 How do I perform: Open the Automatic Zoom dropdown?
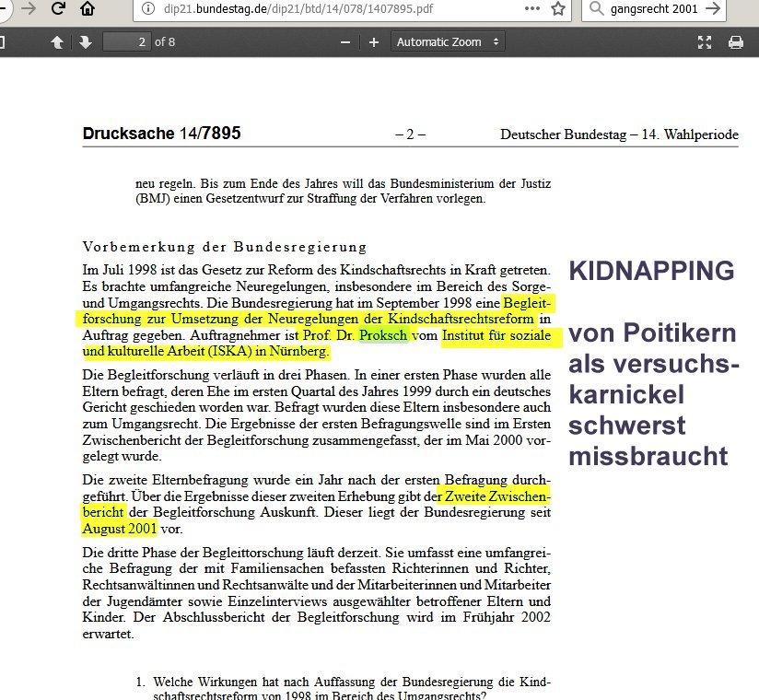(448, 42)
